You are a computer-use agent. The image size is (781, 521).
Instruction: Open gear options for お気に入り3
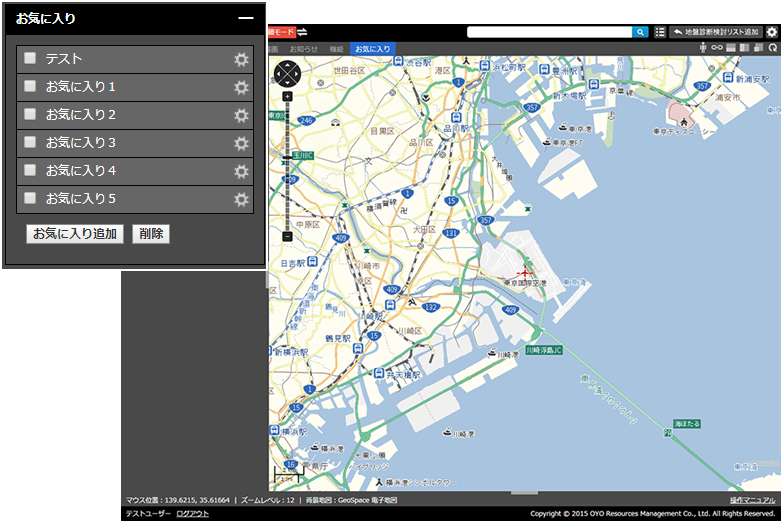240,144
